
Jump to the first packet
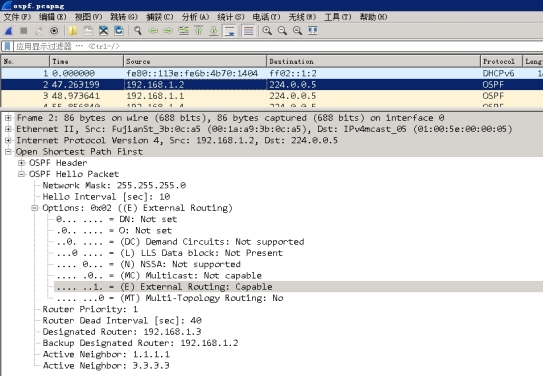pos(199,31)
